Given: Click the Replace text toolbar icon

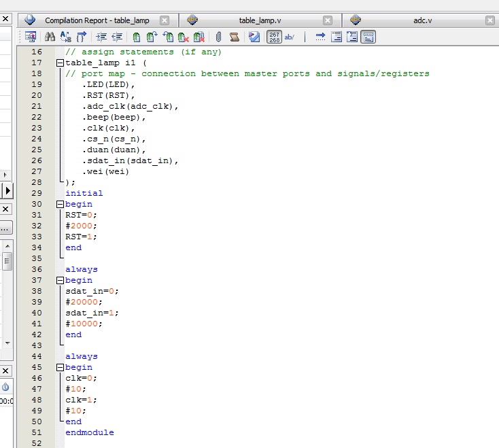Looking at the screenshot, I should coord(66,37).
